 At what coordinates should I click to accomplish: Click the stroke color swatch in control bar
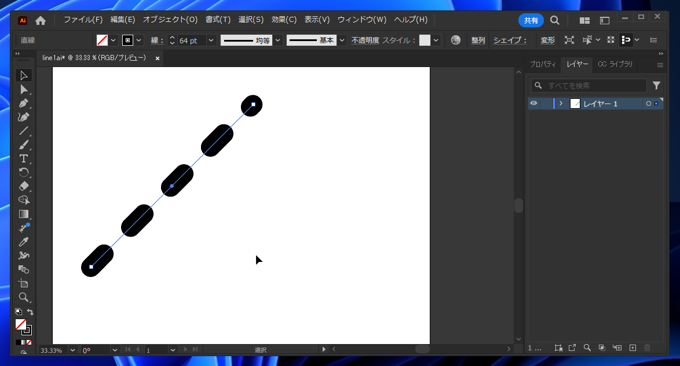[128, 40]
